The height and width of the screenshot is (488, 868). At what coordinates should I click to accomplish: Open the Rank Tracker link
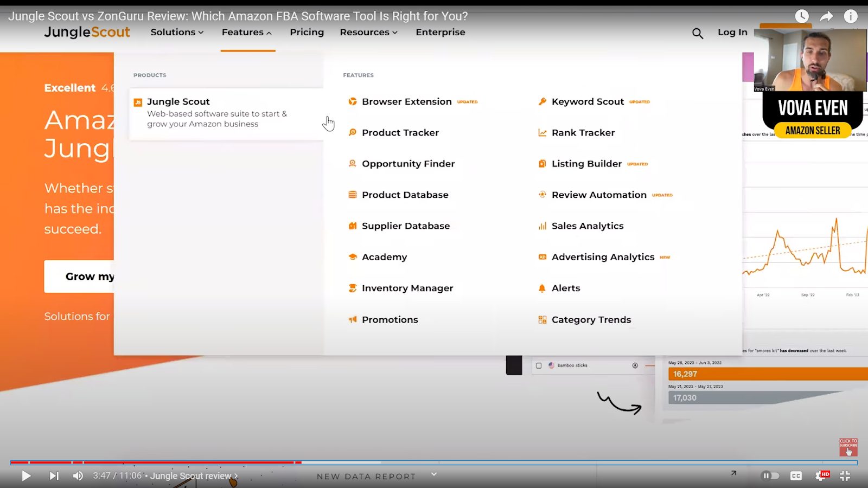[583, 132]
